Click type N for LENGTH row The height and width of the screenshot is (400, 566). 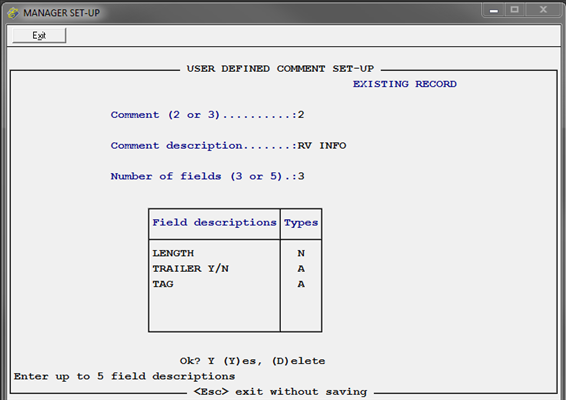click(x=301, y=253)
